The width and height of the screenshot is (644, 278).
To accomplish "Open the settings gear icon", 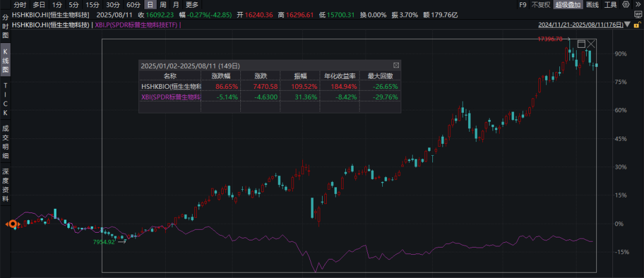I will 626,5.
